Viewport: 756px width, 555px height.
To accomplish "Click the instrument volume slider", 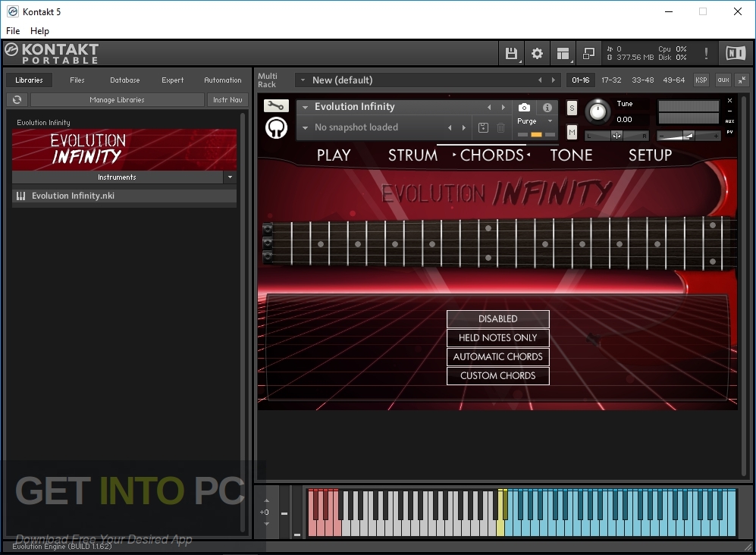I will click(x=689, y=136).
